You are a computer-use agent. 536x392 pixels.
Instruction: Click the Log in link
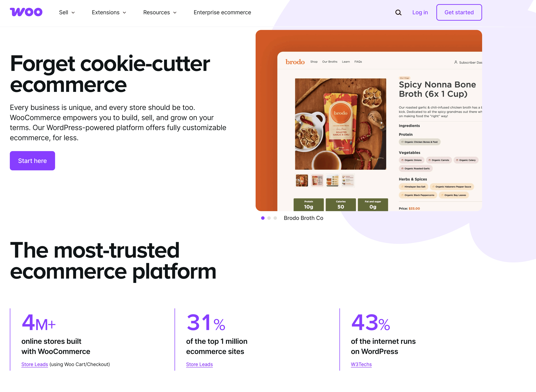pos(420,12)
